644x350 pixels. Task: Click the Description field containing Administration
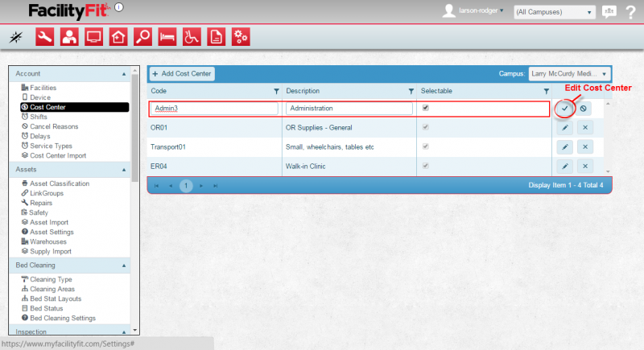point(349,109)
